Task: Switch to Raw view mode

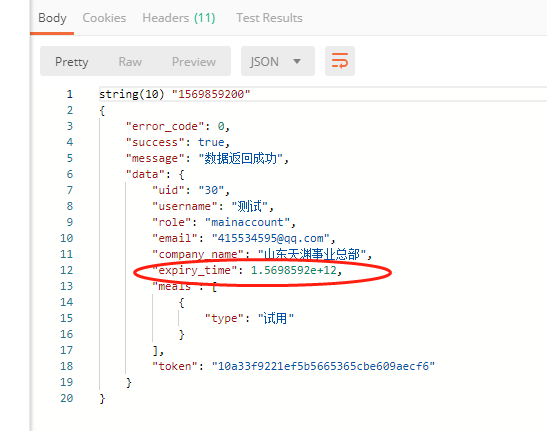Action: 130,62
